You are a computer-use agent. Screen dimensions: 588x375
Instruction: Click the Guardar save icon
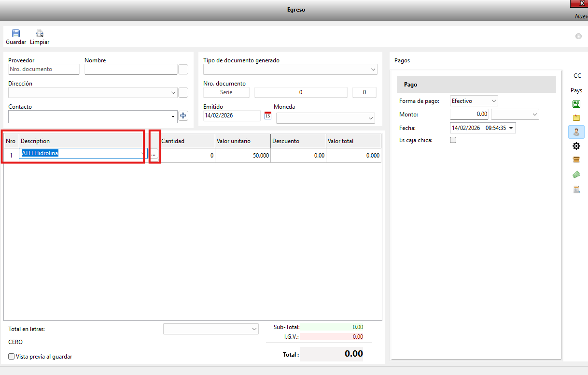(16, 34)
